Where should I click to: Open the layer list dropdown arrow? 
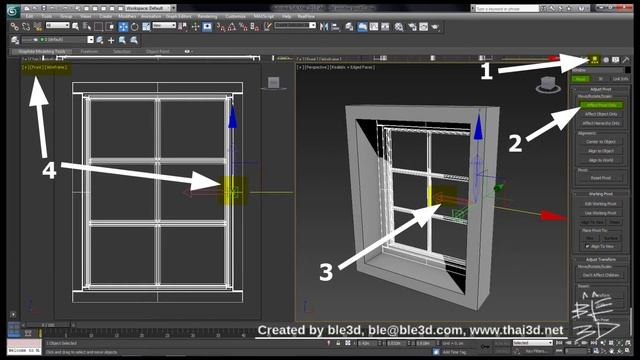coord(91,40)
